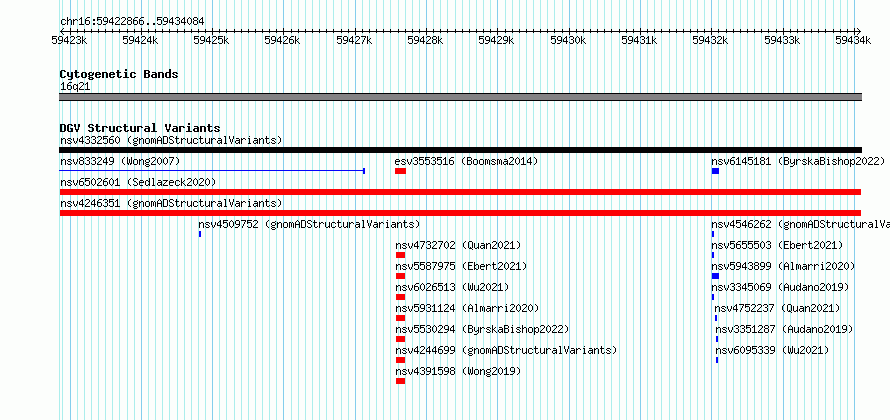Click the 59434k ruler tick label
The height and width of the screenshot is (420, 890).
click(x=853, y=40)
